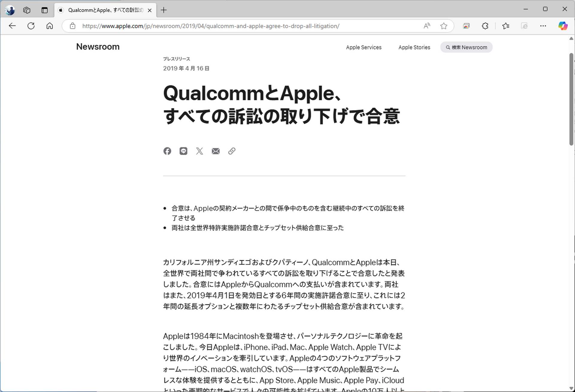Click the address bar URL

(x=211, y=26)
